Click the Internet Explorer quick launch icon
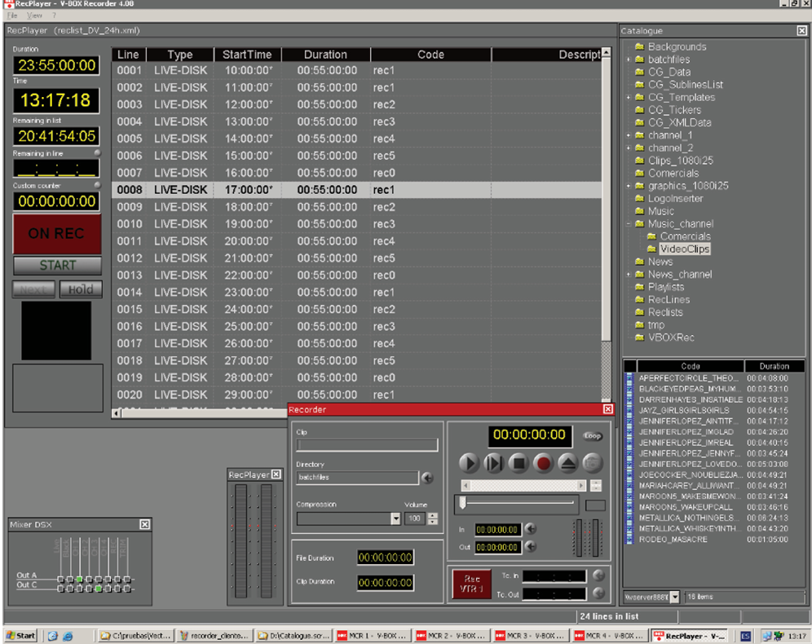The width and height of the screenshot is (812, 644). [x=68, y=636]
